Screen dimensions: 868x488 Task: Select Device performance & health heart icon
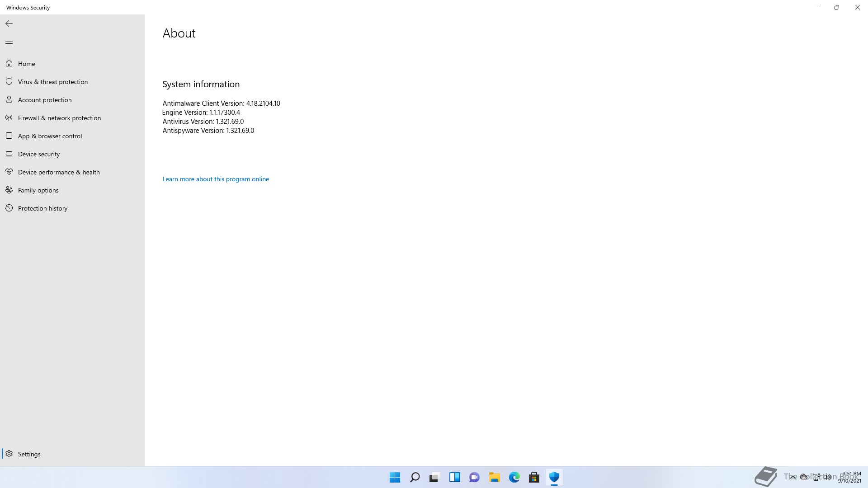click(x=9, y=172)
